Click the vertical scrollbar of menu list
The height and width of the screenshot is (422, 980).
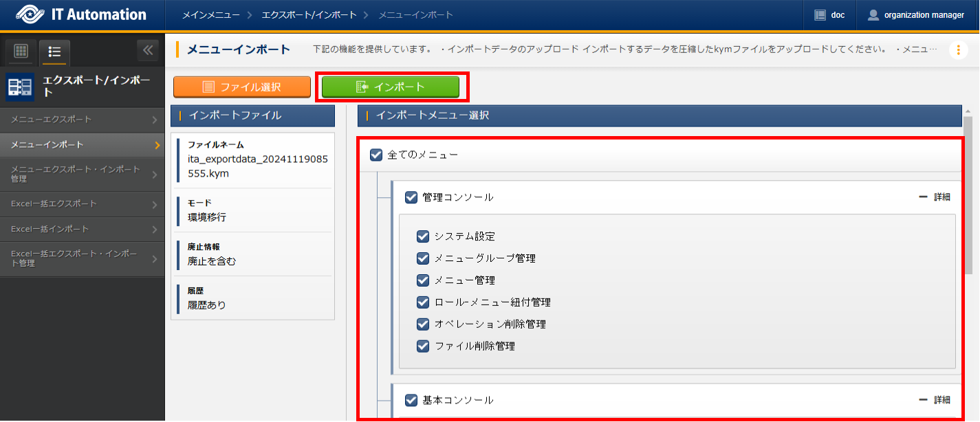[968, 199]
